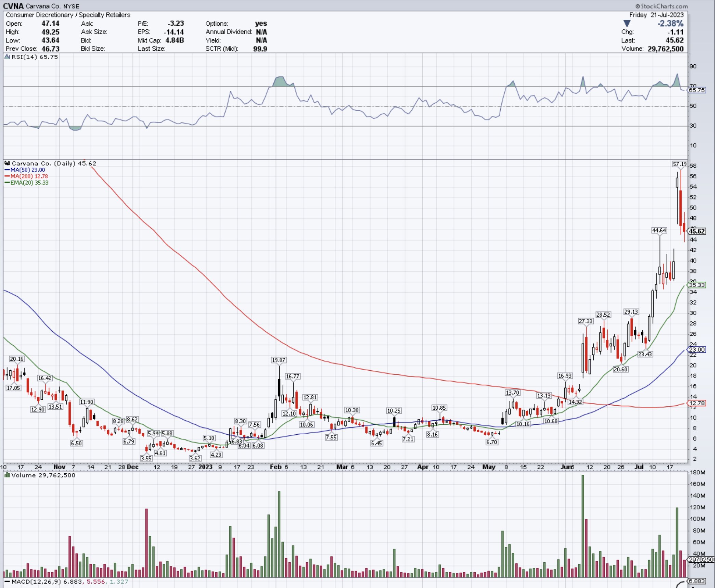Open the StockCharts.com copyright link
720x588 pixels.
[661, 6]
